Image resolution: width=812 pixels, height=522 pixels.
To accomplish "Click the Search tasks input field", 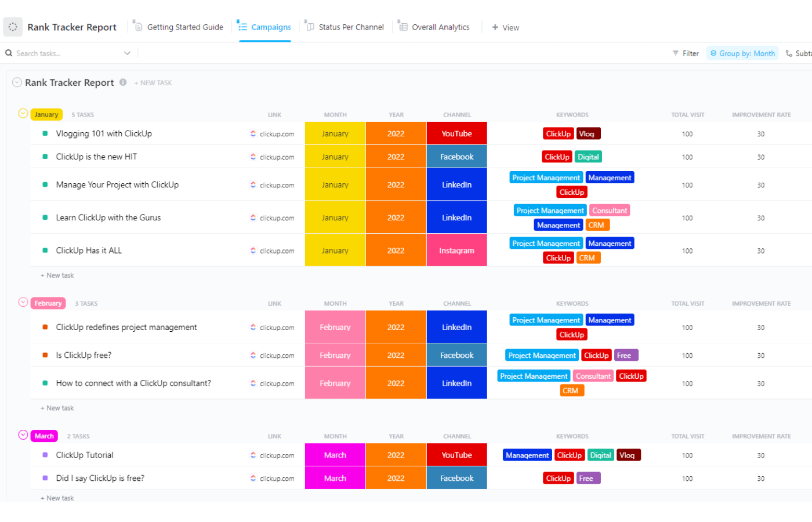I will point(64,53).
